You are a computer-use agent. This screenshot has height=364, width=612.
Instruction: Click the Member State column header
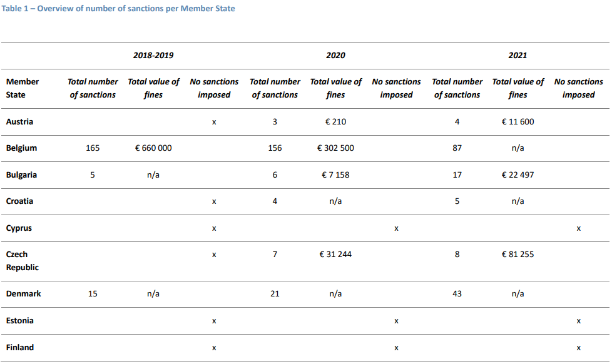click(x=23, y=88)
